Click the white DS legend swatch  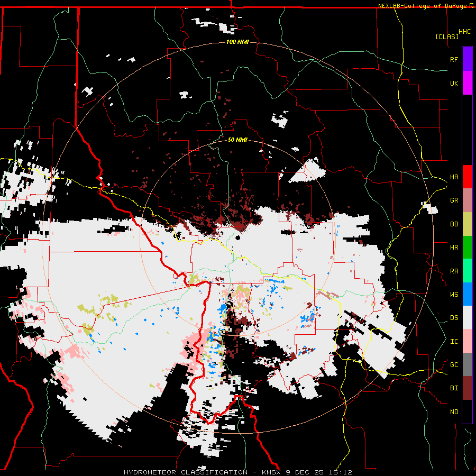coord(467,317)
